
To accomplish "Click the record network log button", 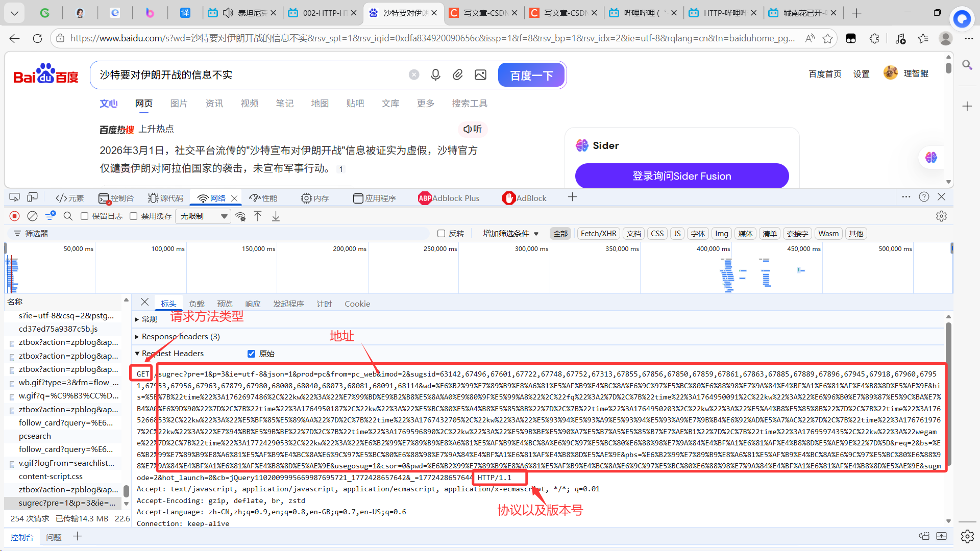I will pyautogui.click(x=14, y=216).
